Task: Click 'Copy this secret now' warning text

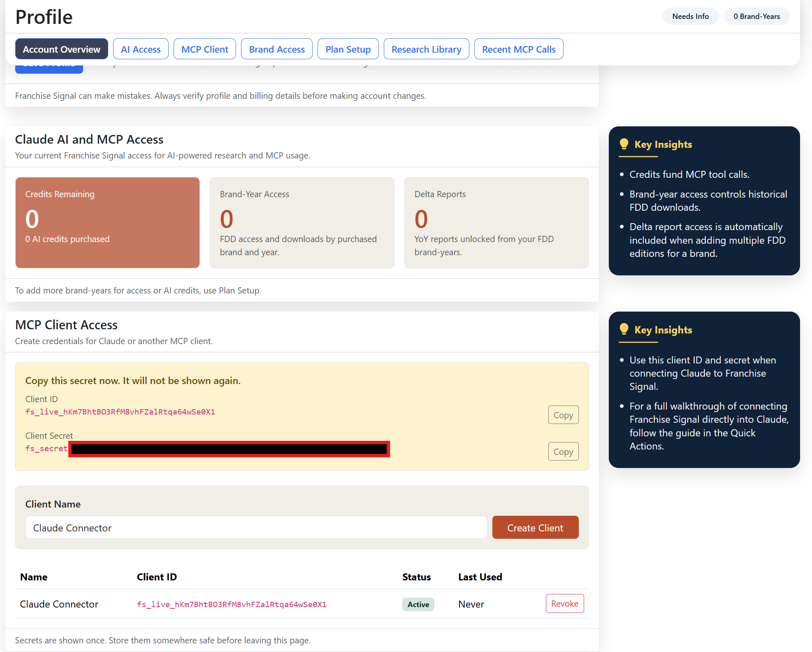Action: tap(133, 381)
